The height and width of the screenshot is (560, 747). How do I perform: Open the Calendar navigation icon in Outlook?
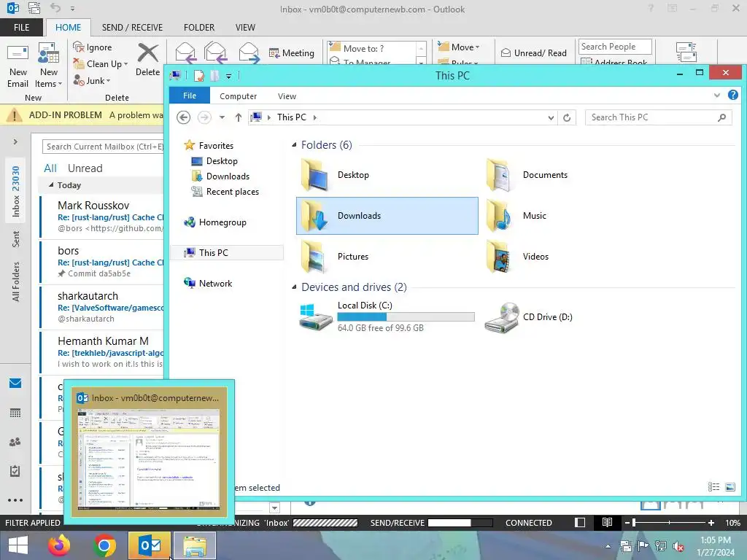pyautogui.click(x=15, y=413)
